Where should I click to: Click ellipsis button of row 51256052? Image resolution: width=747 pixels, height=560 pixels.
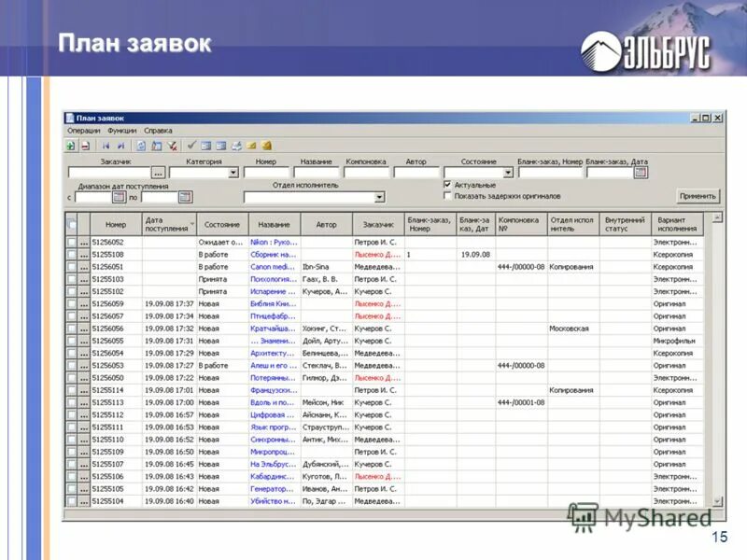pyautogui.click(x=84, y=243)
